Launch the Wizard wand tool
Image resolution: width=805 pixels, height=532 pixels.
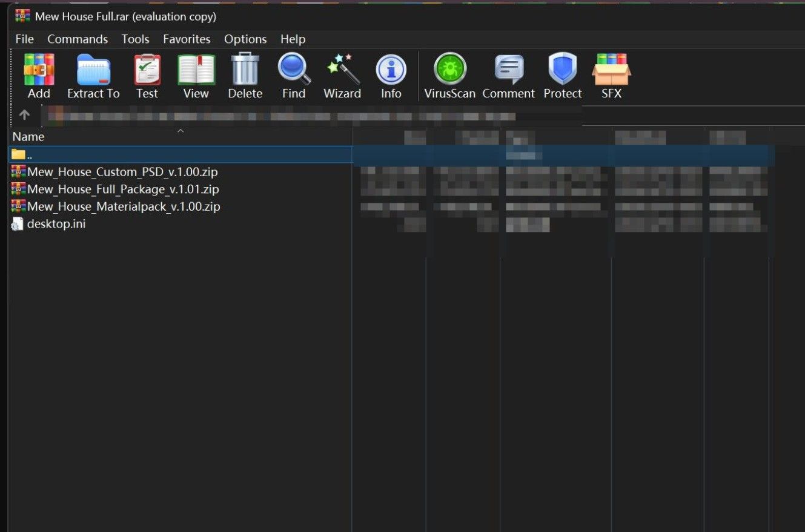[342, 76]
